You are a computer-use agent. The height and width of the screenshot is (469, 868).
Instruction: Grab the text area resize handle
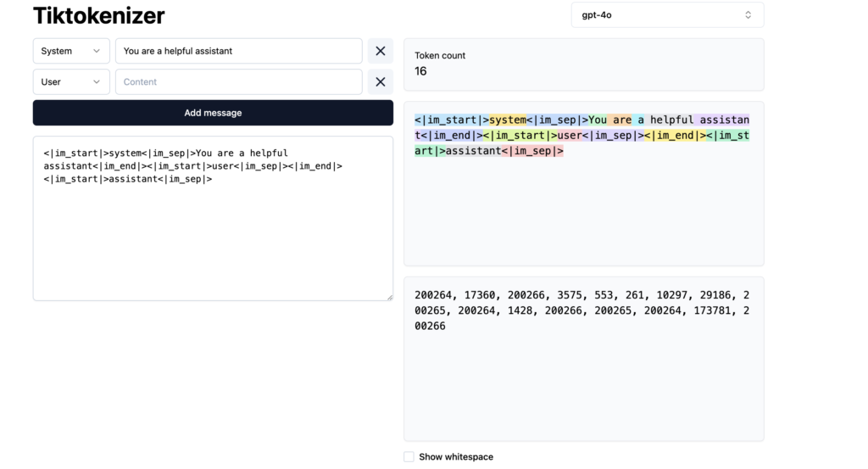coord(390,298)
